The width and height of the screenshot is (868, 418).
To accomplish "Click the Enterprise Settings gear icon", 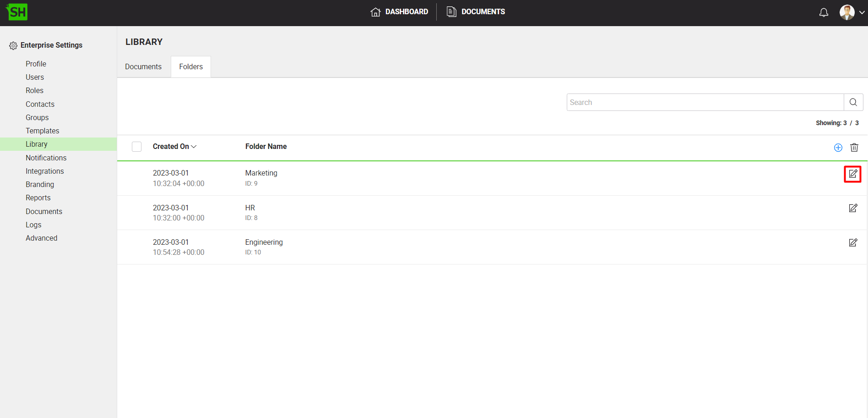I will [x=13, y=45].
